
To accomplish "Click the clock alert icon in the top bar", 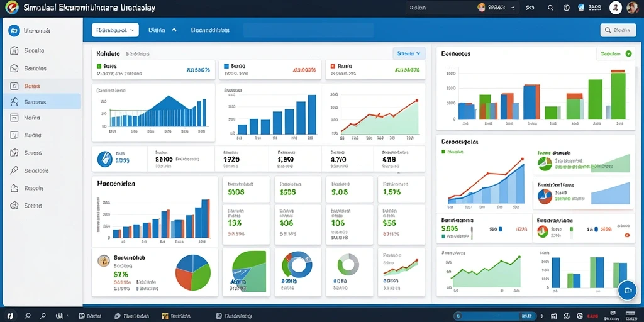I will (567, 8).
